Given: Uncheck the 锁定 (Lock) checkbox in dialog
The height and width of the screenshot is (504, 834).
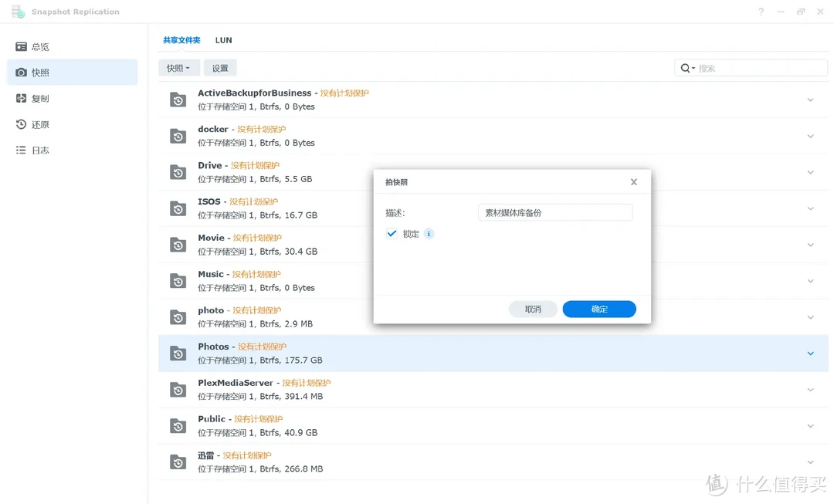Looking at the screenshot, I should pos(392,233).
